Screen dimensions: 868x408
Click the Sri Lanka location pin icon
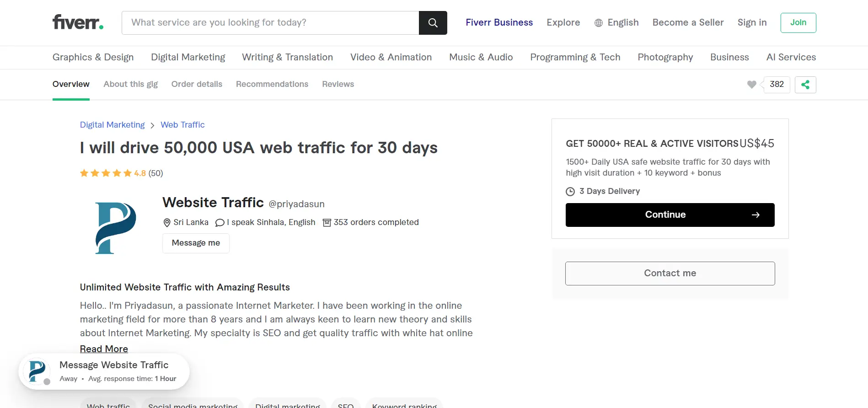click(167, 223)
